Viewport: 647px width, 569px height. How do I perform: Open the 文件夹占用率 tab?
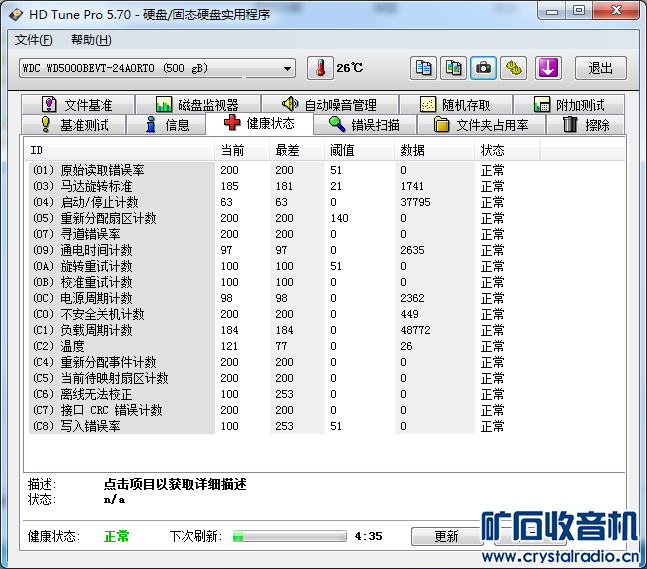click(482, 125)
